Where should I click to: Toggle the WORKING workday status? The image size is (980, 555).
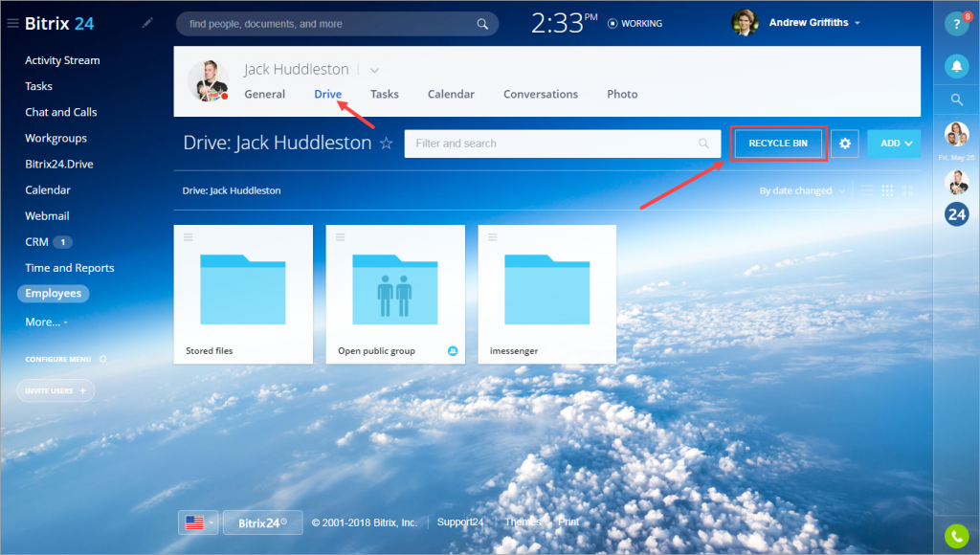point(635,23)
